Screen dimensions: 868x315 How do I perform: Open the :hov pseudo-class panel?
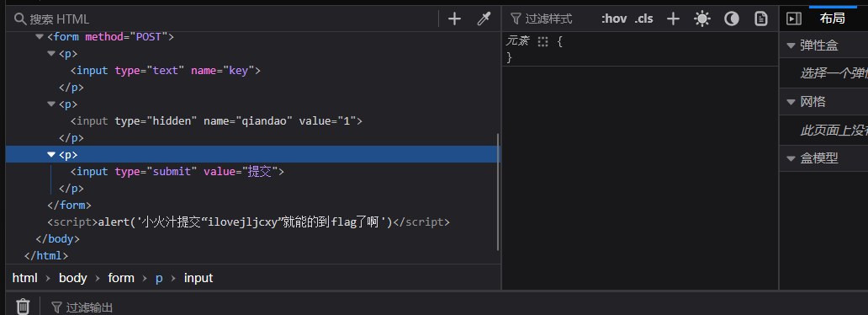coord(614,19)
